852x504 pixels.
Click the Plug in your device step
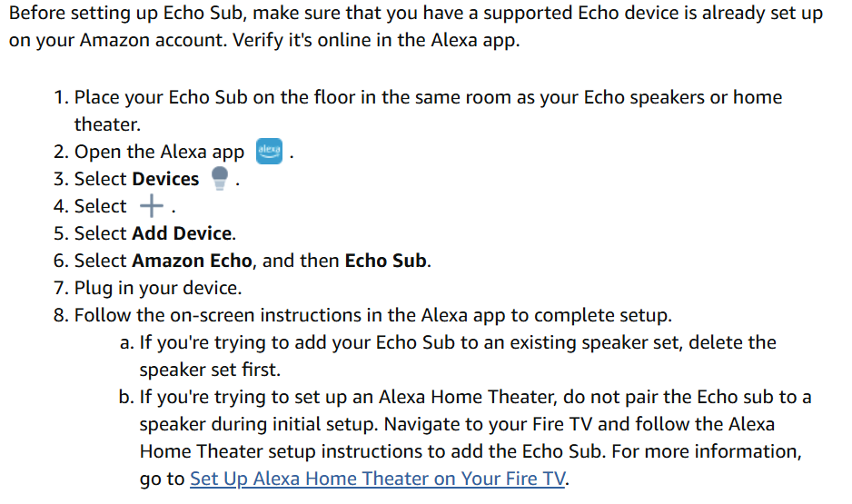pyautogui.click(x=158, y=288)
